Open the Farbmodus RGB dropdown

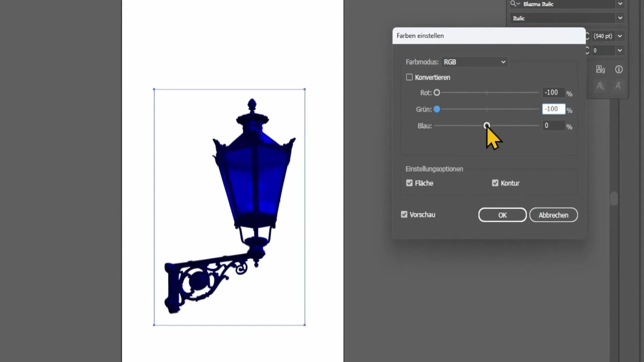pos(474,62)
